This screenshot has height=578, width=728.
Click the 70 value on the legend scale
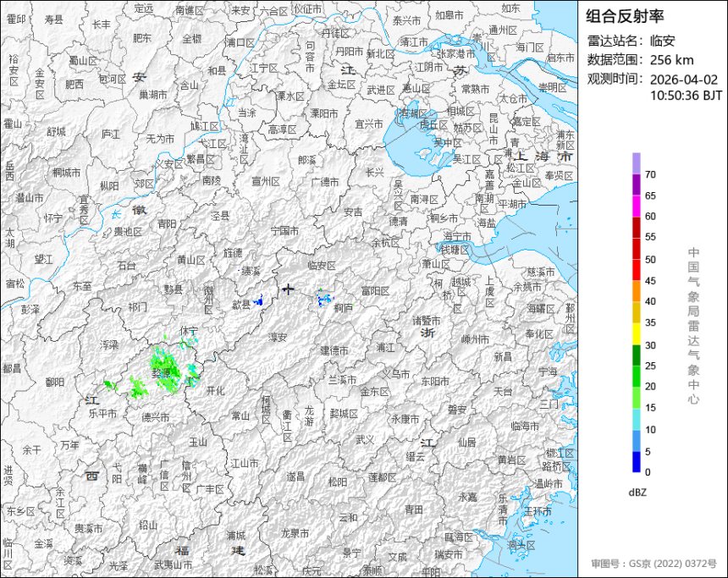(650, 174)
